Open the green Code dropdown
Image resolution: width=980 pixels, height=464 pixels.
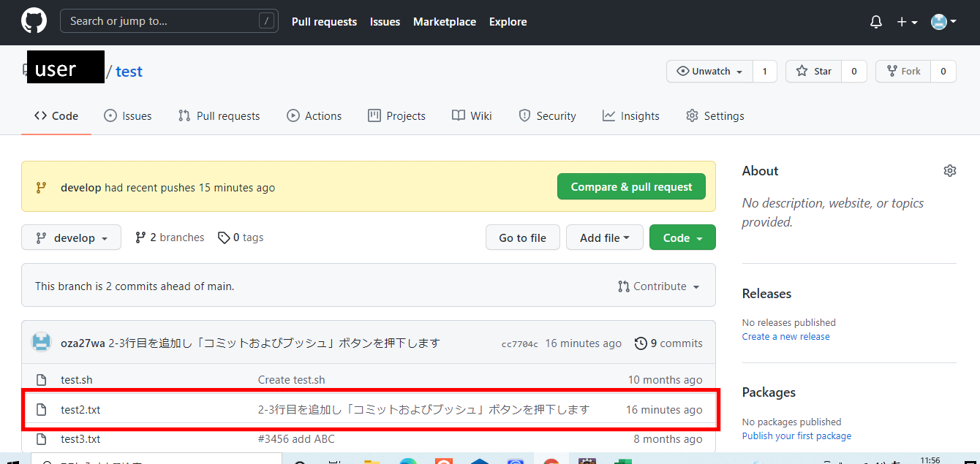pos(682,237)
